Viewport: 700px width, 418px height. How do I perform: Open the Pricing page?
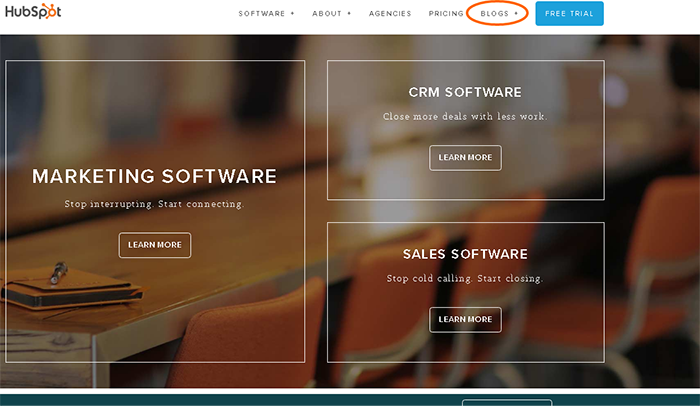[x=446, y=14]
